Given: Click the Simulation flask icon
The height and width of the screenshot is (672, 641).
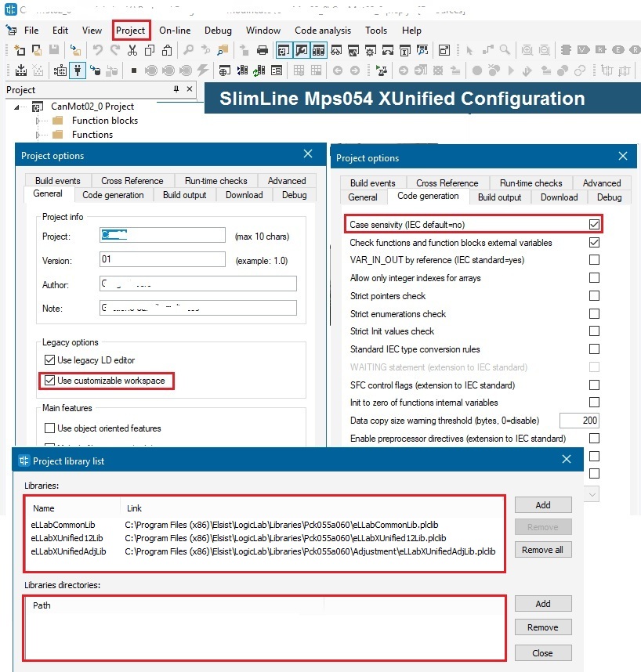Looking at the screenshot, I should coord(381,70).
